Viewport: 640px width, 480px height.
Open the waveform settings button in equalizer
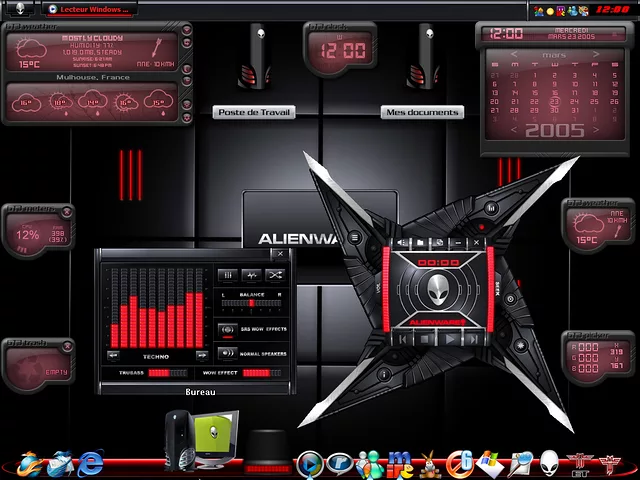[251, 275]
